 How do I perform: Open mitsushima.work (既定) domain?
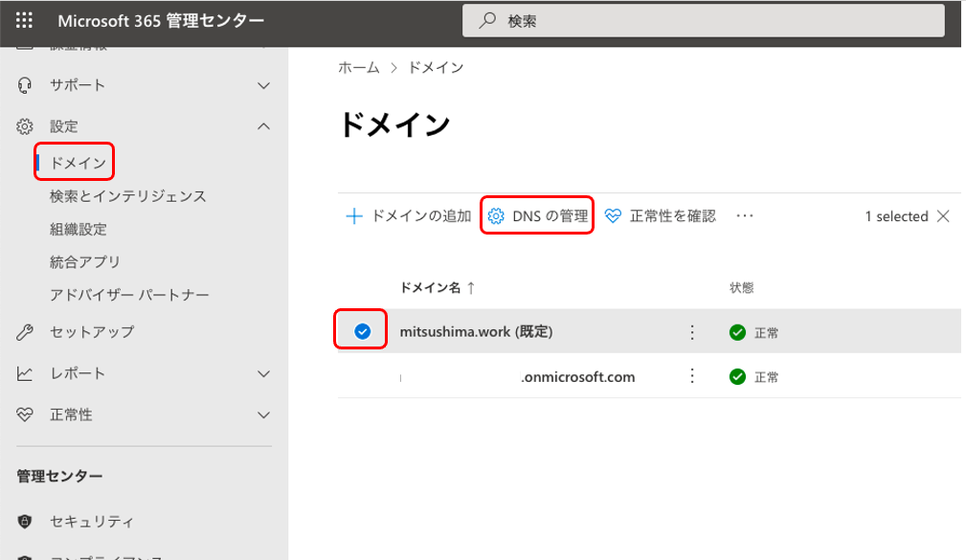pyautogui.click(x=476, y=332)
